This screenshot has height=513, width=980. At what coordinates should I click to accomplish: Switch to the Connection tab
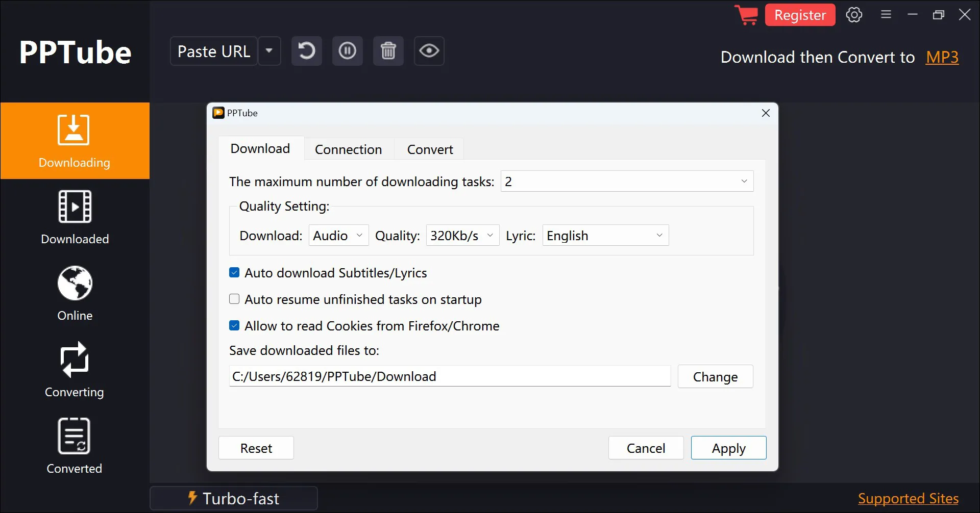[x=348, y=149]
